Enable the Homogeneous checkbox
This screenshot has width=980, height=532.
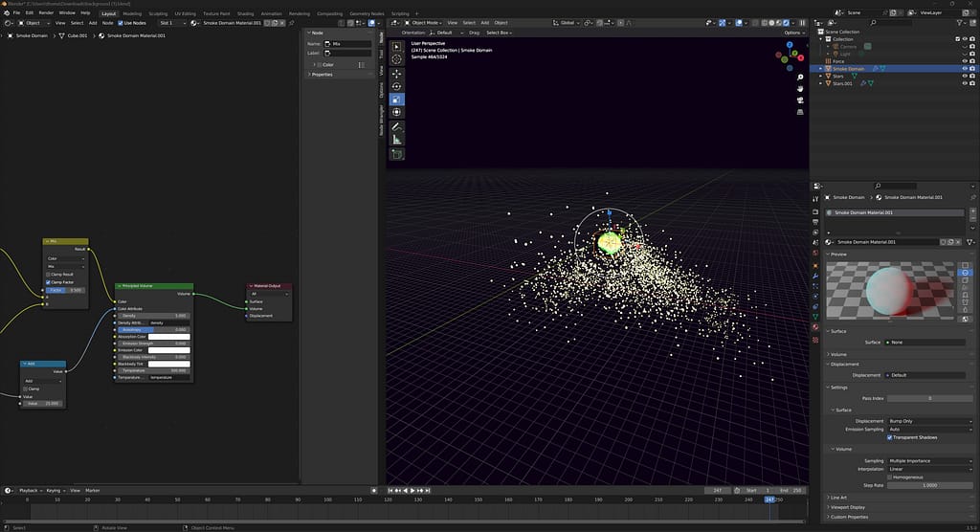(x=890, y=477)
